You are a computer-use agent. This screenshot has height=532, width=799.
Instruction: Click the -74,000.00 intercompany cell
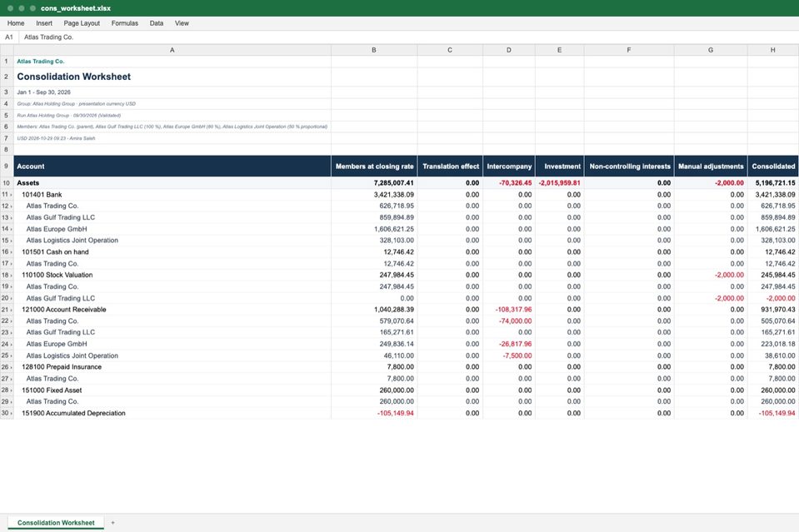(509, 321)
